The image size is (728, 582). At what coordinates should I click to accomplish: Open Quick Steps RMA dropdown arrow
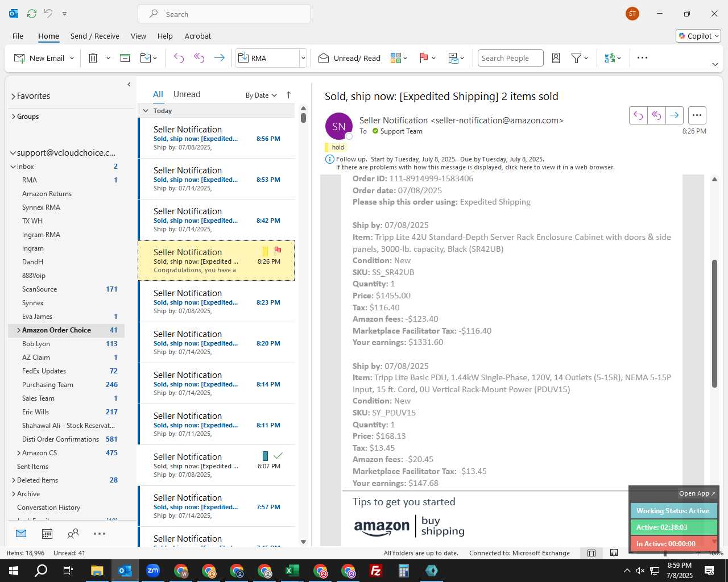point(303,58)
